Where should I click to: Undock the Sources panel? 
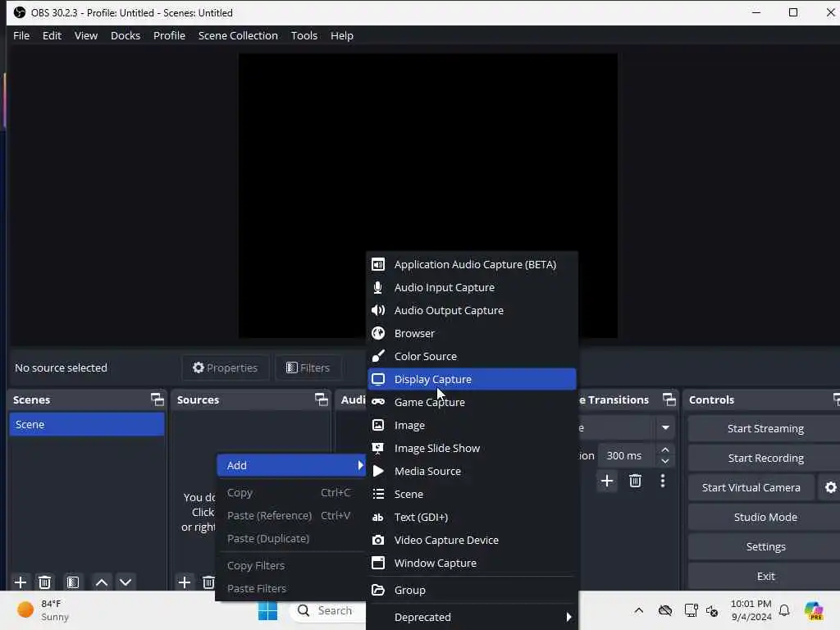point(322,399)
